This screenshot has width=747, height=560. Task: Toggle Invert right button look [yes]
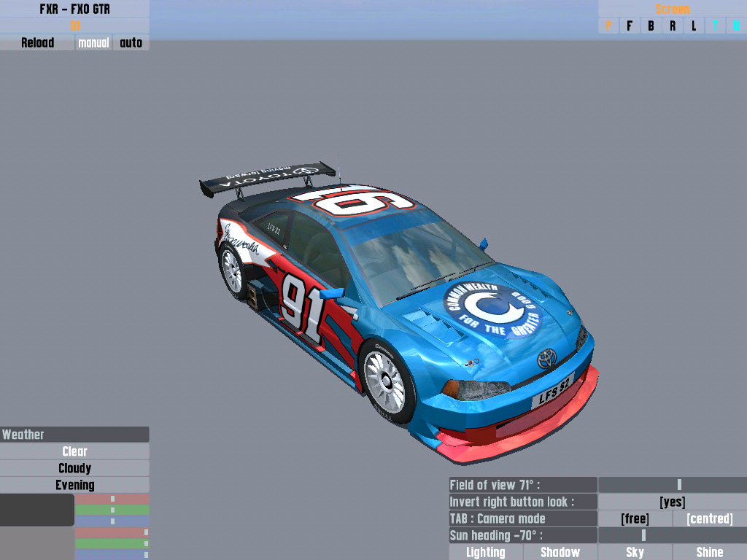[x=672, y=502]
